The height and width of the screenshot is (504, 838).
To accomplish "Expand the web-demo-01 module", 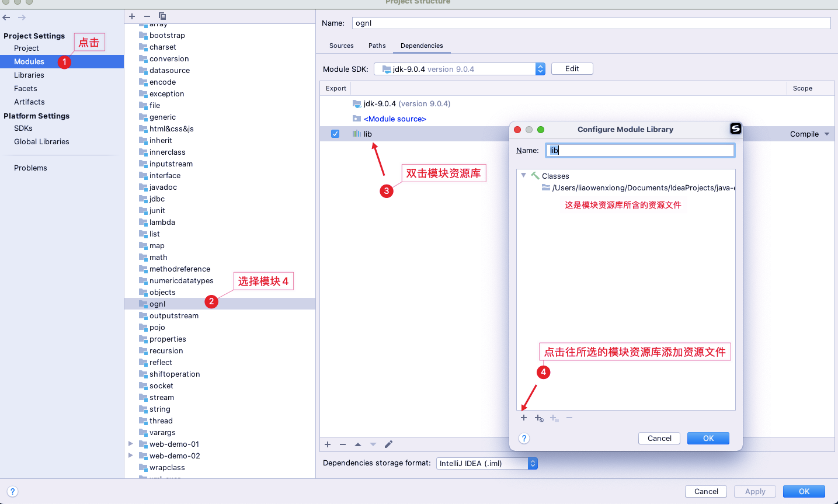I will click(131, 444).
